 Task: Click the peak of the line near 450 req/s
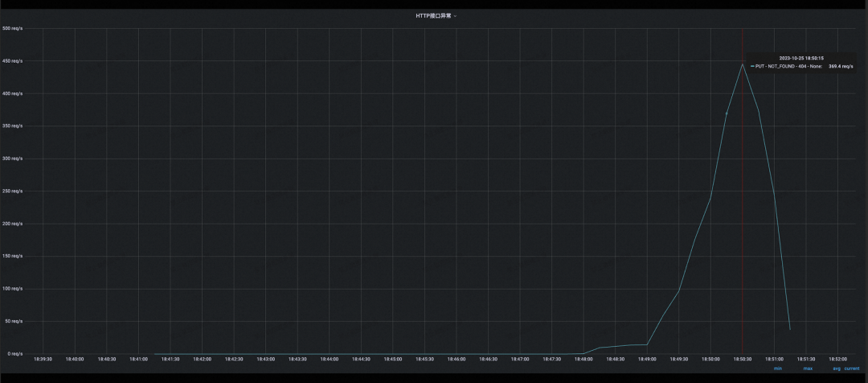point(743,64)
